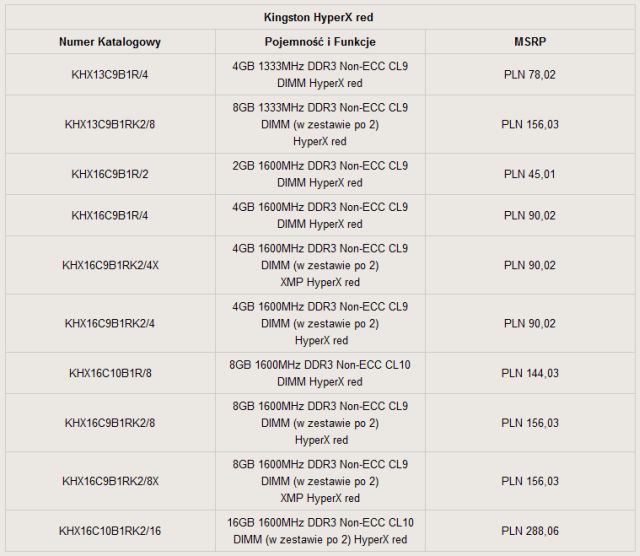Select catalog number KHX16C9B1RK2/8X
640x556 pixels.
tap(110, 481)
